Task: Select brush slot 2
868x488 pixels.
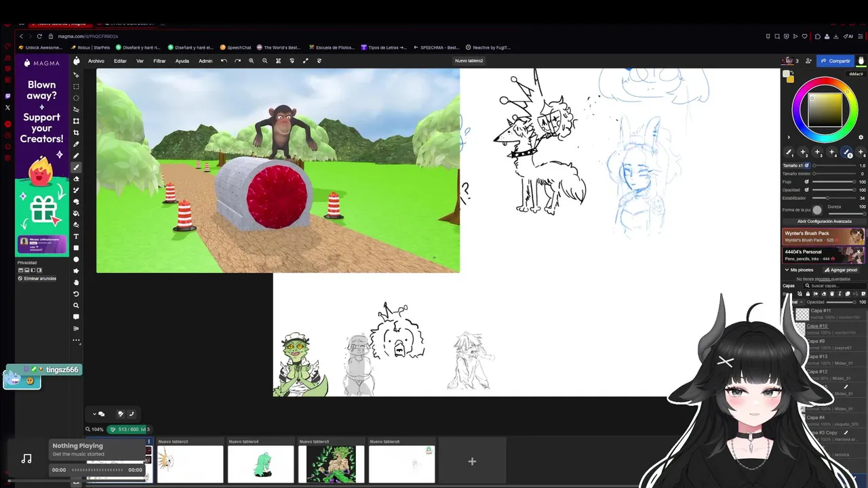Action: (x=803, y=152)
